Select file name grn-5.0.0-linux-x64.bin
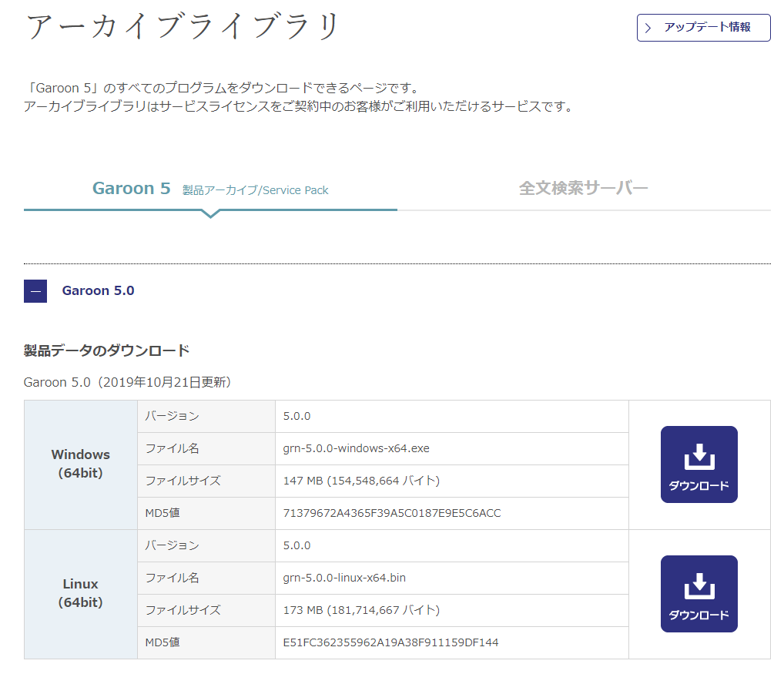This screenshot has width=784, height=674. (x=344, y=578)
